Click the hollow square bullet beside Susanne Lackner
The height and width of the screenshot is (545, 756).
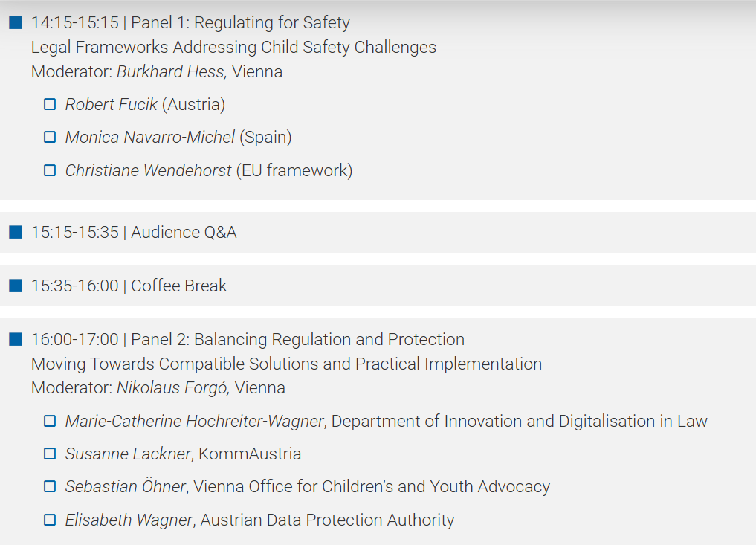(x=50, y=454)
